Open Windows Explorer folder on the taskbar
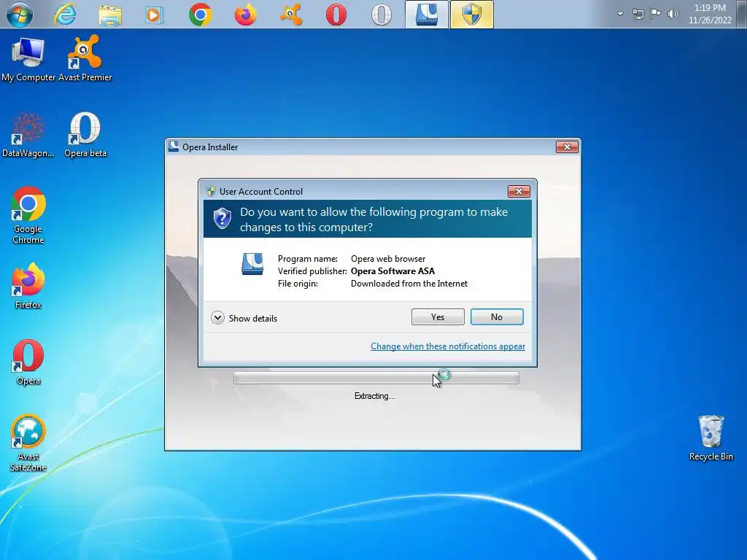747x560 pixels. pos(110,15)
